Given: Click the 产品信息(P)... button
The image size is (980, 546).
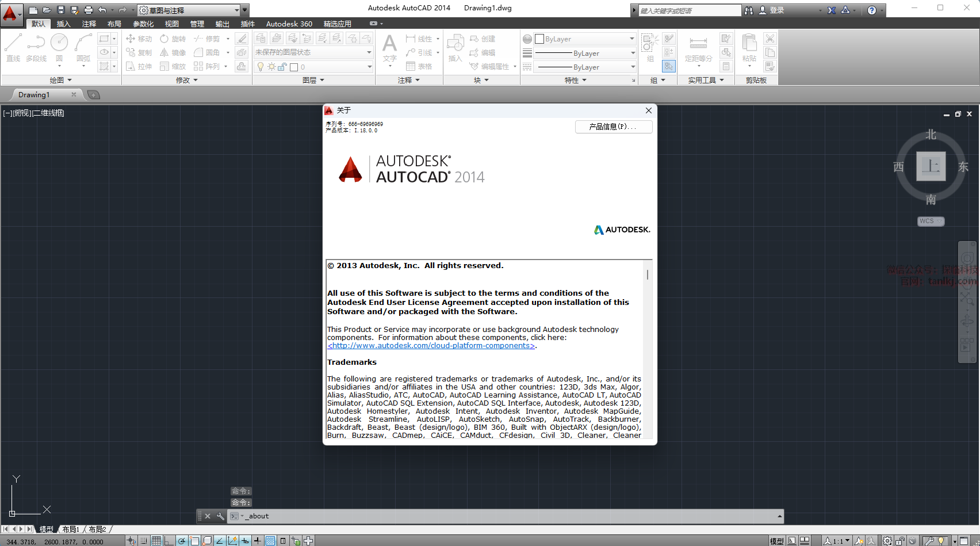Looking at the screenshot, I should pos(613,127).
